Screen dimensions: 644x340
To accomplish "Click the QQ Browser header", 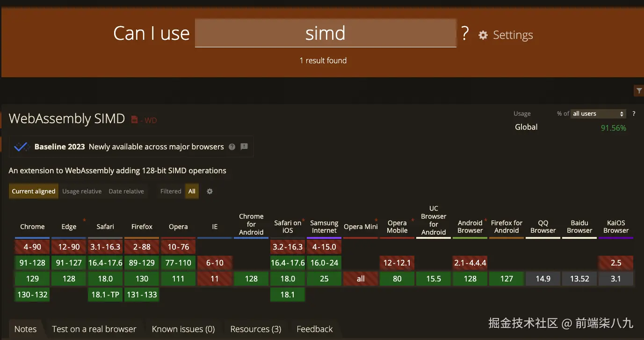I will 543,227.
